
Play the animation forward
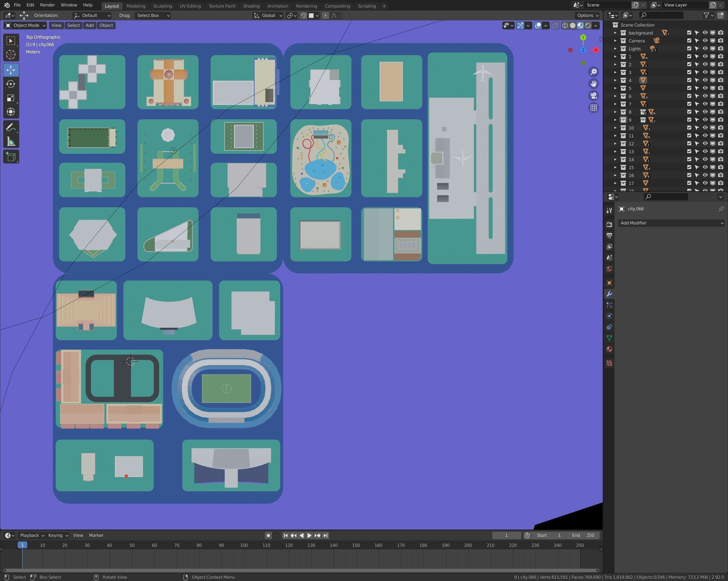pyautogui.click(x=309, y=535)
